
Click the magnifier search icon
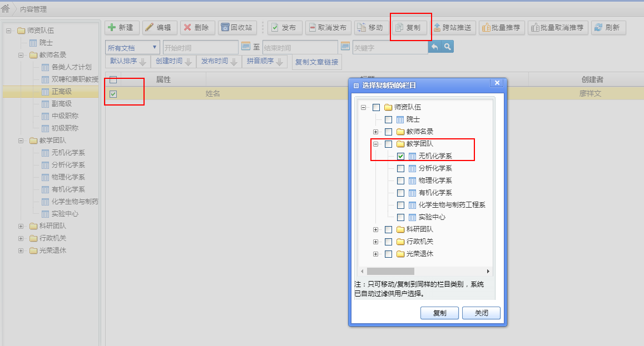[x=447, y=47]
